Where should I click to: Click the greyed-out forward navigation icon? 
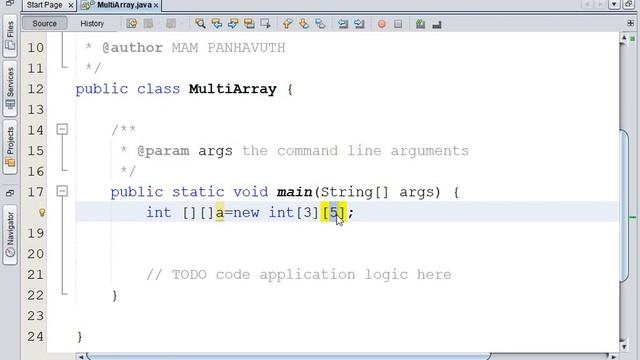coord(600,4)
